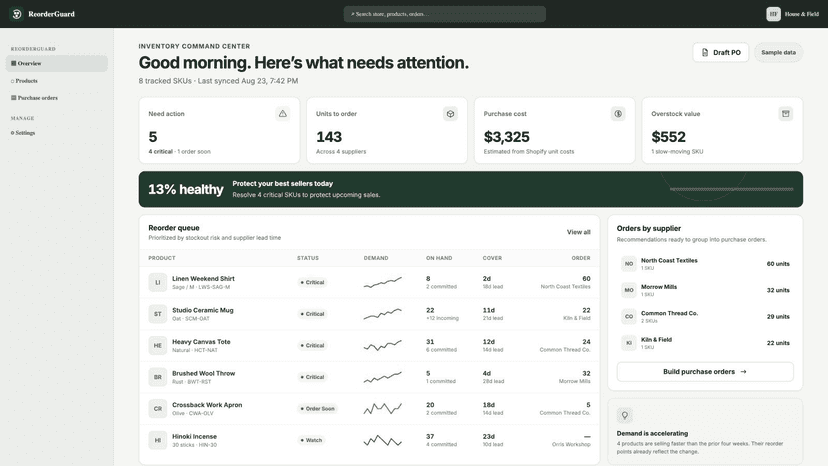Click View all in Reorder queue

579,232
